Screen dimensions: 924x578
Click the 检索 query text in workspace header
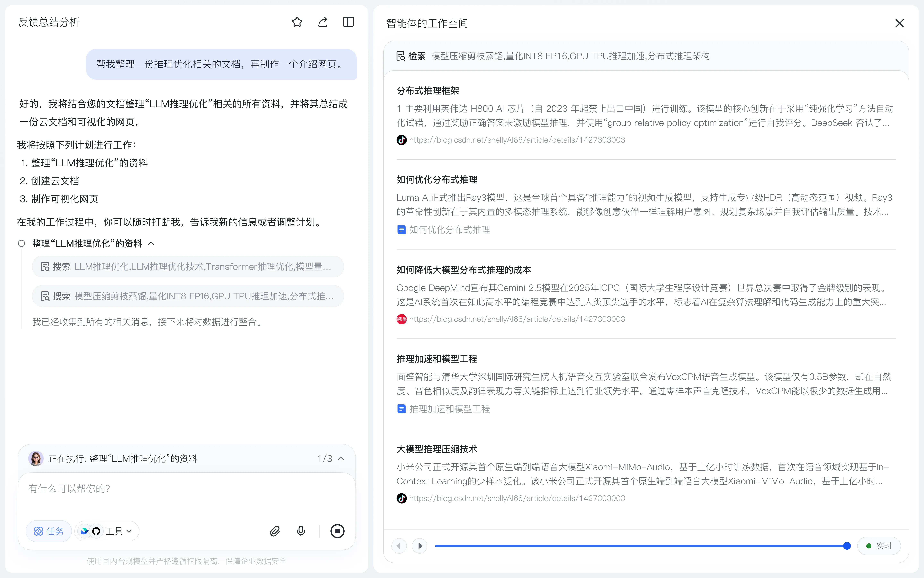(x=570, y=56)
